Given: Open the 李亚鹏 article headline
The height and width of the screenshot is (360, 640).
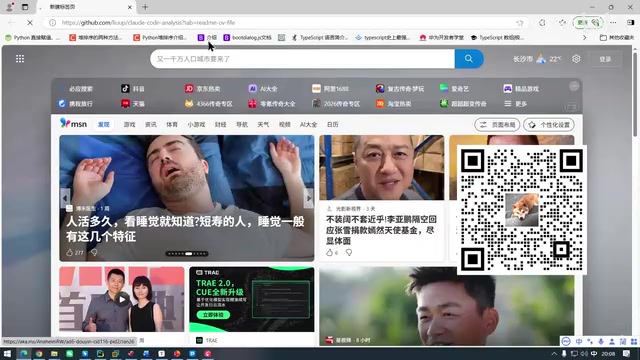Looking at the screenshot, I should tap(381, 230).
